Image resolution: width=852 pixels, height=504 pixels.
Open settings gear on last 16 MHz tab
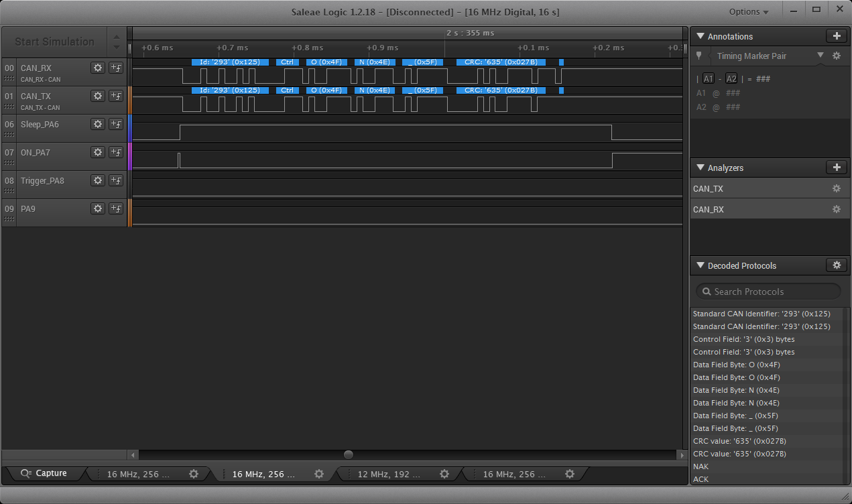(x=570, y=474)
